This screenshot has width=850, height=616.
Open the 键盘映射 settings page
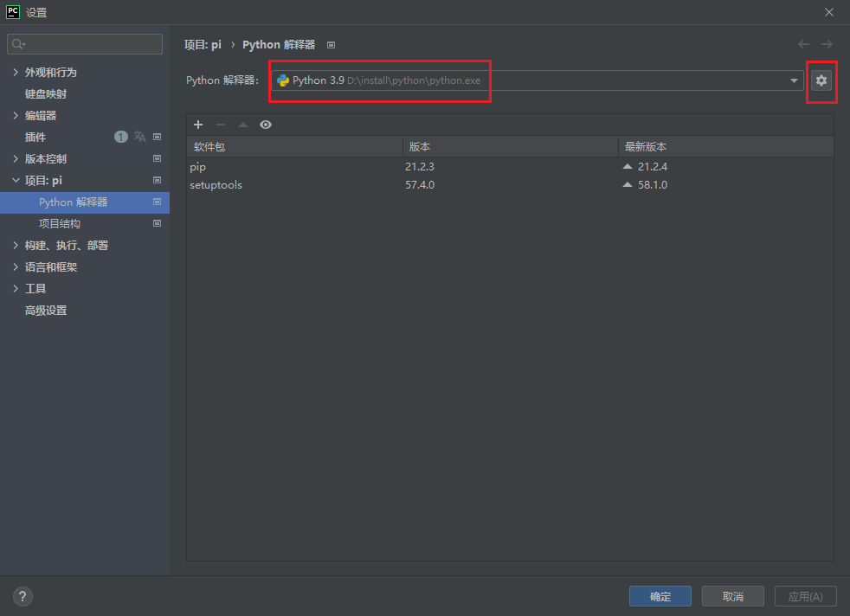click(46, 94)
